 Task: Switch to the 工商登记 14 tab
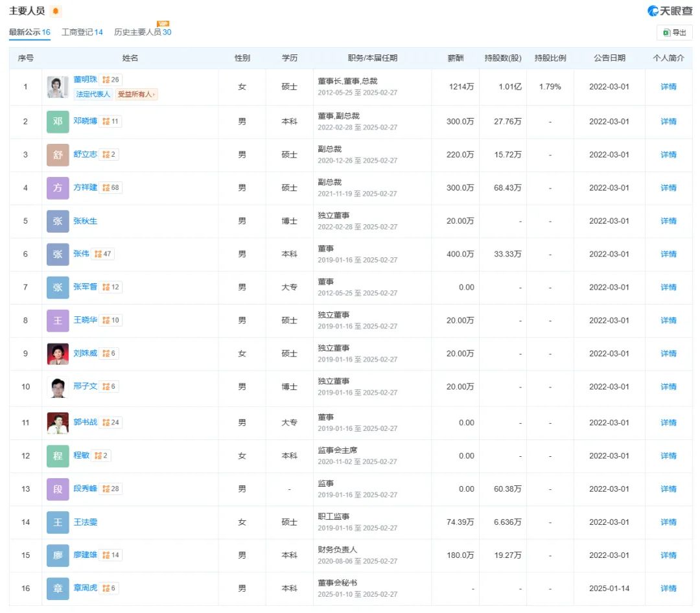[x=82, y=32]
